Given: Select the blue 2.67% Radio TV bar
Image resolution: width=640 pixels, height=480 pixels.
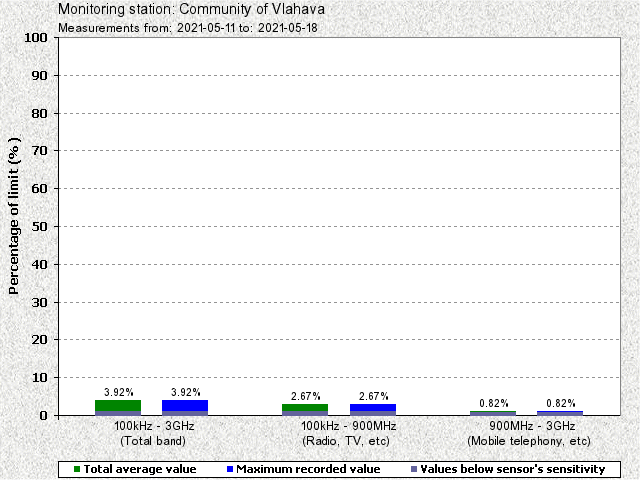Looking at the screenshot, I should [x=373, y=410].
